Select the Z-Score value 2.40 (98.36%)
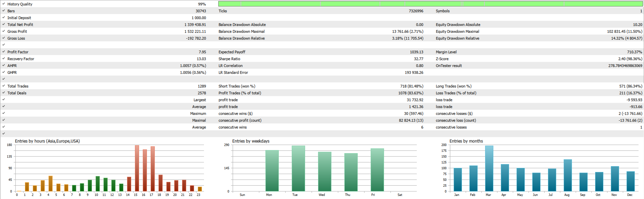This screenshot has width=644, height=199. pos(630,59)
